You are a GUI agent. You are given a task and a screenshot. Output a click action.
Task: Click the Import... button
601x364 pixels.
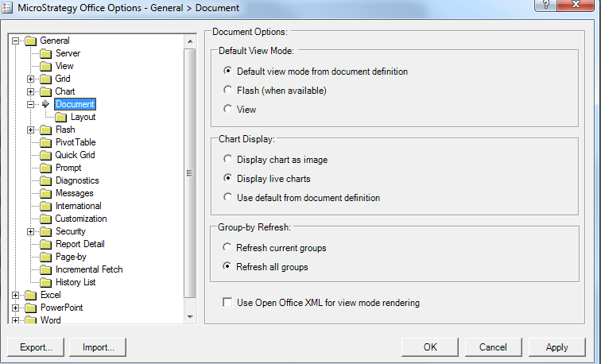point(98,347)
